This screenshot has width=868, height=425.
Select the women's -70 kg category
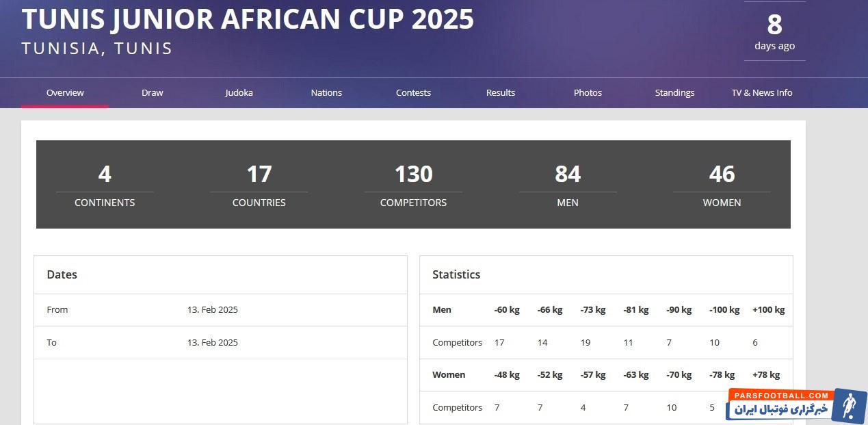click(679, 374)
